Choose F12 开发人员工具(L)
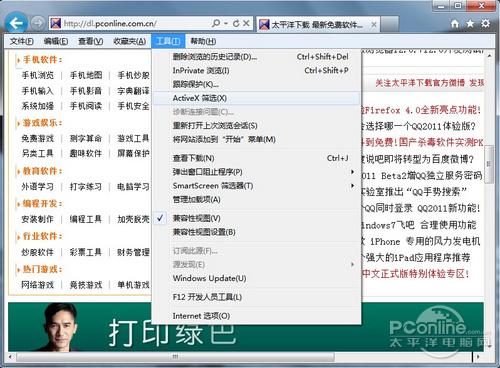500x368 pixels. (256, 297)
